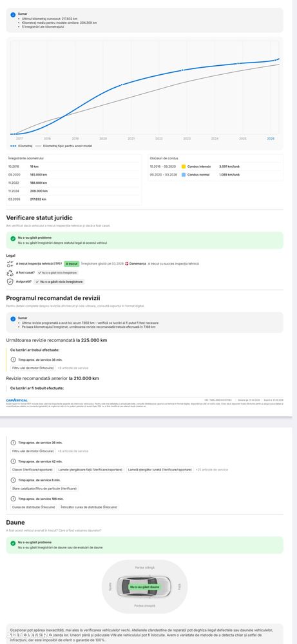Click the technical inspection checklist icon

(x=10, y=264)
